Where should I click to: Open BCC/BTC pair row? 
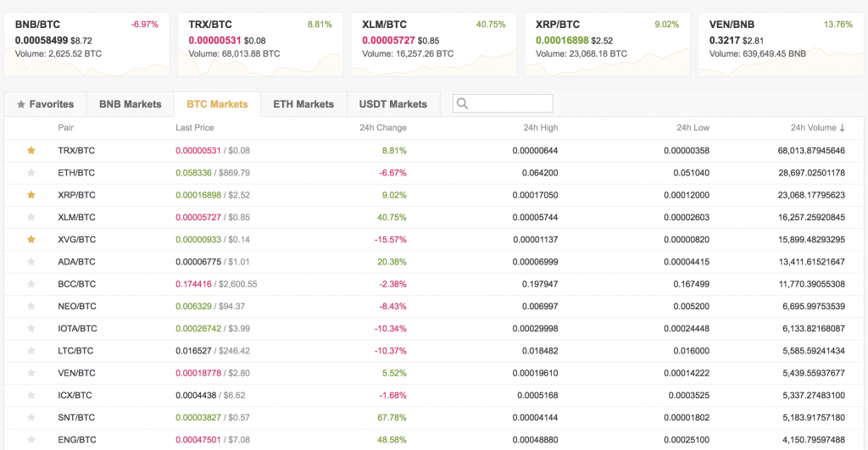click(x=434, y=284)
